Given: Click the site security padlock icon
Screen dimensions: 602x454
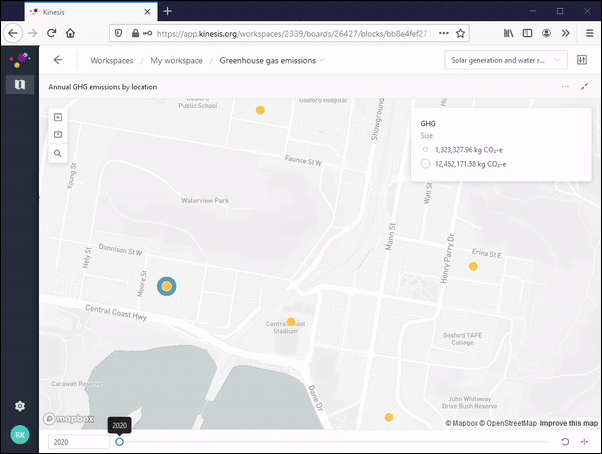Looking at the screenshot, I should (x=135, y=33).
